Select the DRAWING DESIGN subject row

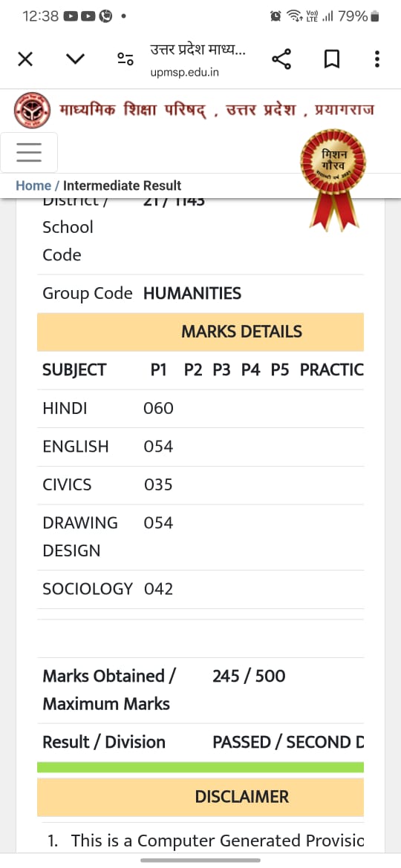pyautogui.click(x=200, y=537)
